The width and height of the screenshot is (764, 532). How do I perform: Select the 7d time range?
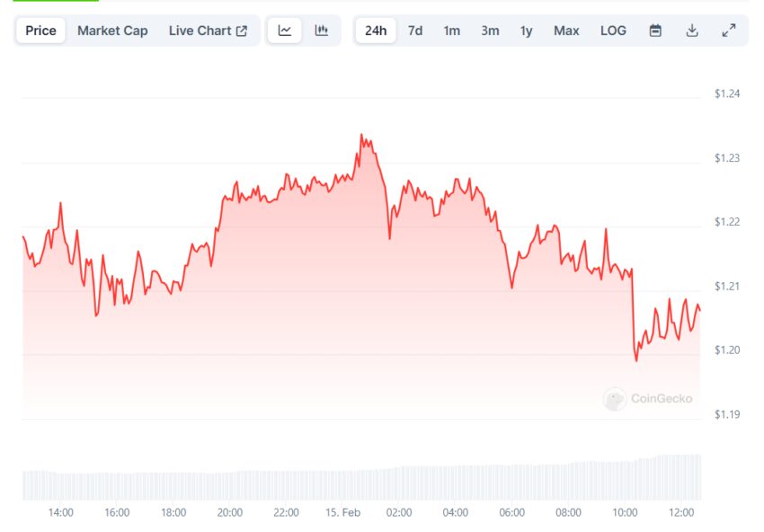[x=415, y=31]
